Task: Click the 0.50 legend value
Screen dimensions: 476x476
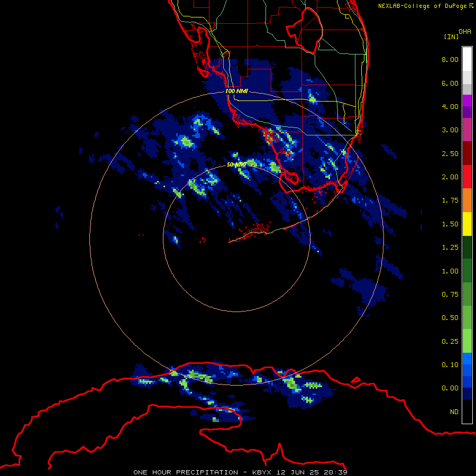Action: click(450, 318)
